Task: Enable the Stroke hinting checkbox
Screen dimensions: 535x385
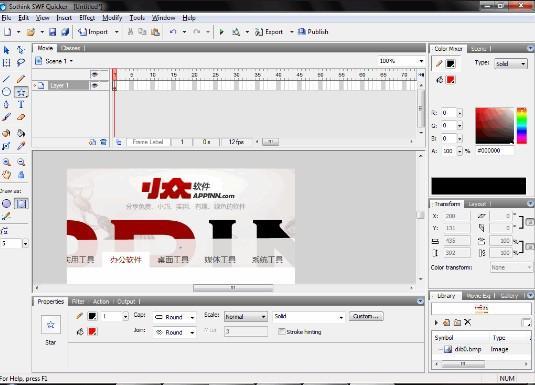Action: pyautogui.click(x=281, y=331)
